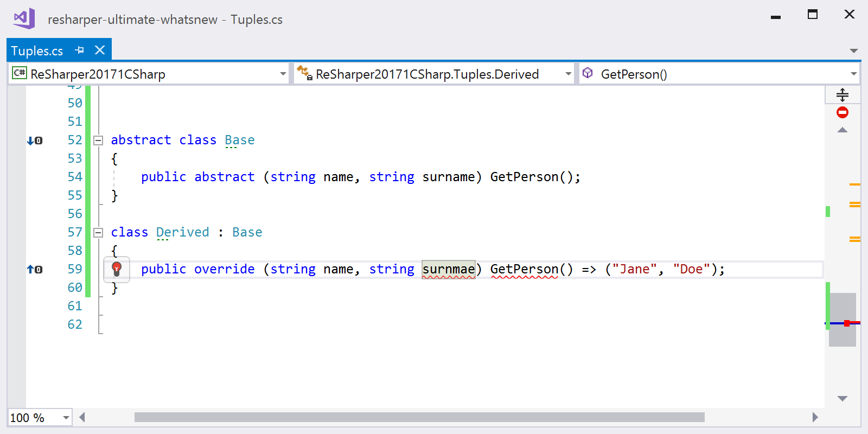Screen dimensions: 868x434
Task: Open the ReSharper20171CSharp project dropdown
Action: pyautogui.click(x=283, y=74)
